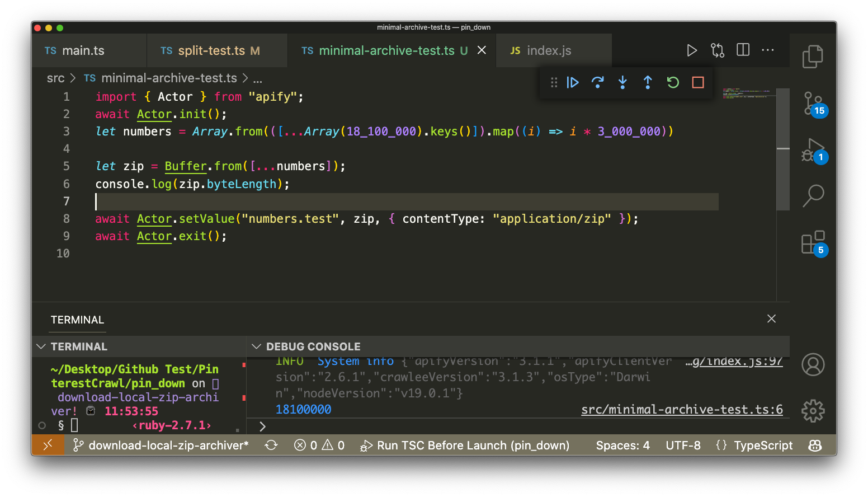
Task: Open the Explorer view in activity bar
Action: coord(813,57)
